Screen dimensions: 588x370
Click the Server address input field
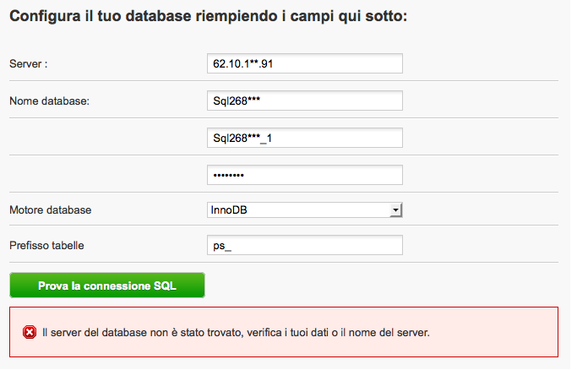click(x=304, y=64)
